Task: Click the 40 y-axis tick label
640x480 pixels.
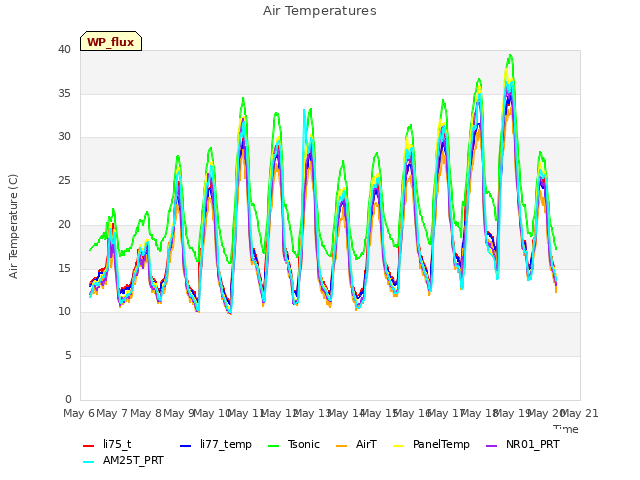Action: point(64,49)
